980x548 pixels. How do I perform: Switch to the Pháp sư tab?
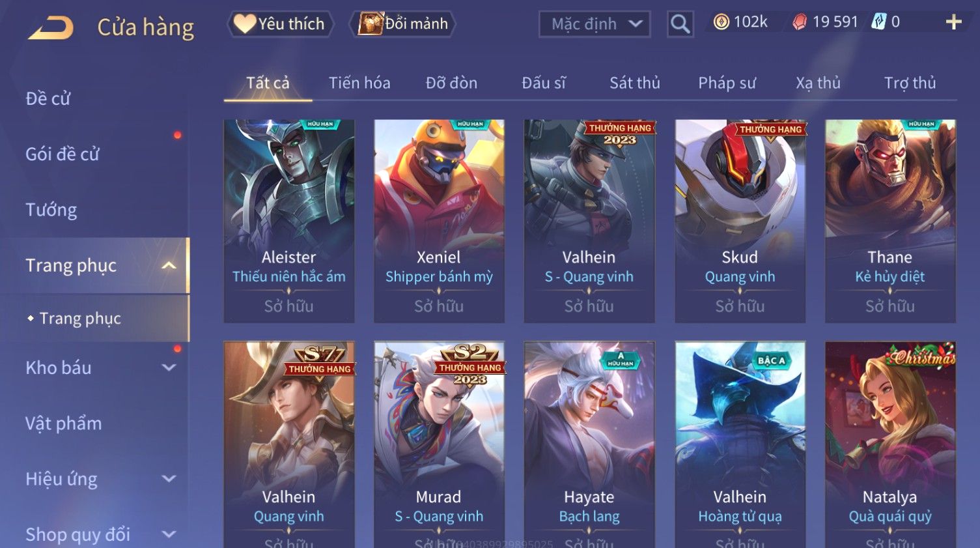727,83
